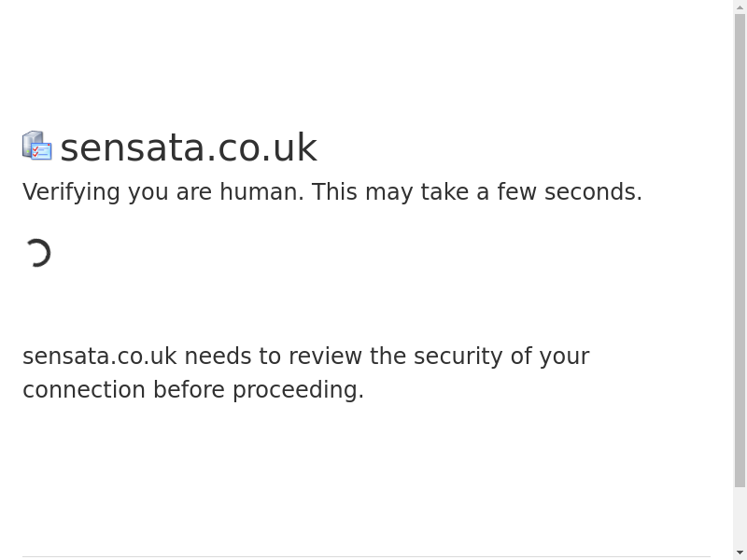The image size is (747, 560).
Task: Click the scrollbar up arrow
Action: (740, 7)
